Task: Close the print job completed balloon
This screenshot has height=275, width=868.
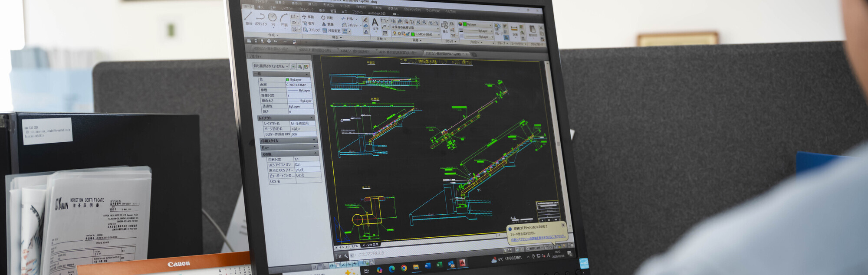Action: 563,225
